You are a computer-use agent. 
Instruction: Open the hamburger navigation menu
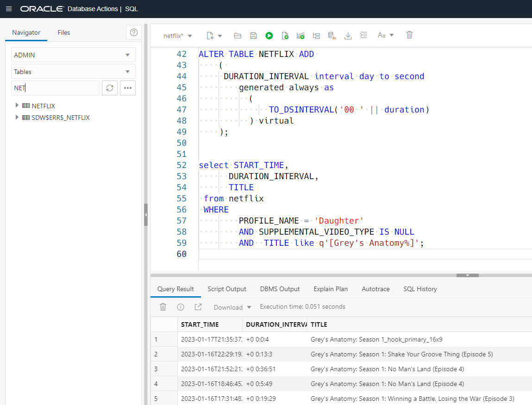point(9,9)
